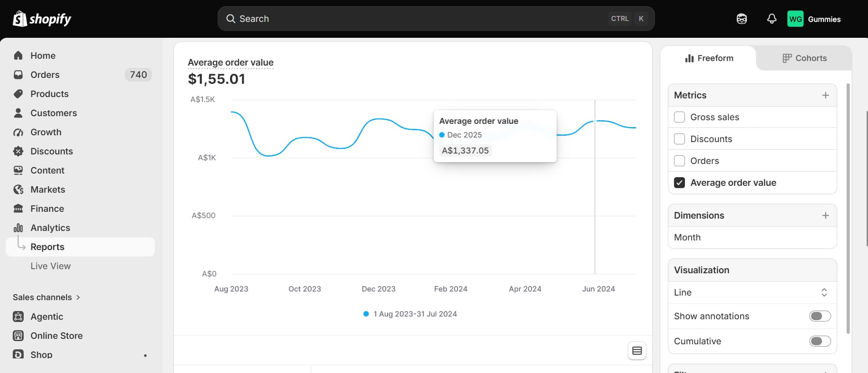Viewport: 868px width, 373px height.
Task: Open Products page
Action: coord(50,94)
